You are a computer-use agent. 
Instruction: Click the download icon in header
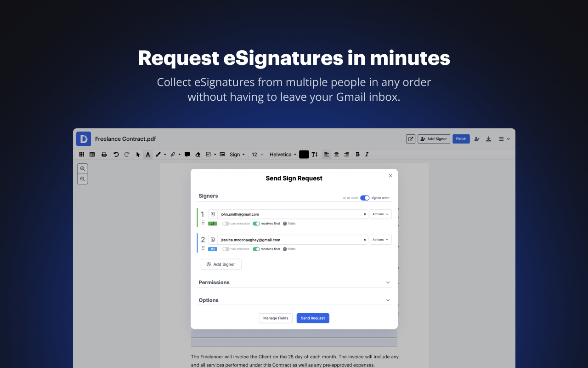[489, 139]
